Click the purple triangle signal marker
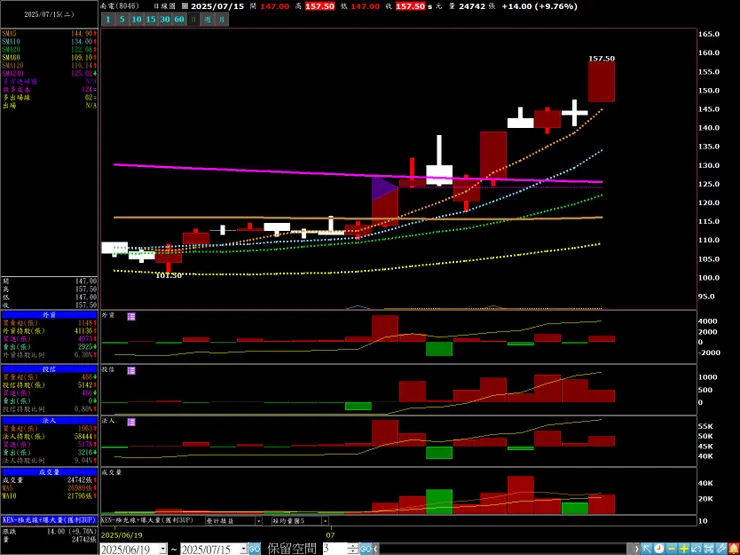Viewport: 740px width, 555px height. [x=385, y=189]
